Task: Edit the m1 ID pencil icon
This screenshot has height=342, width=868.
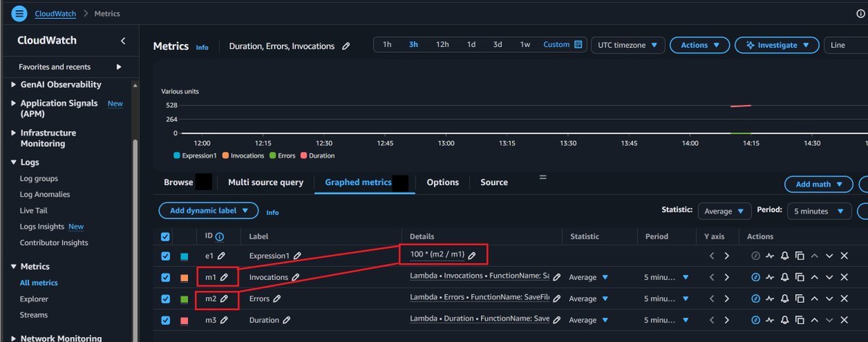Action: 224,277
